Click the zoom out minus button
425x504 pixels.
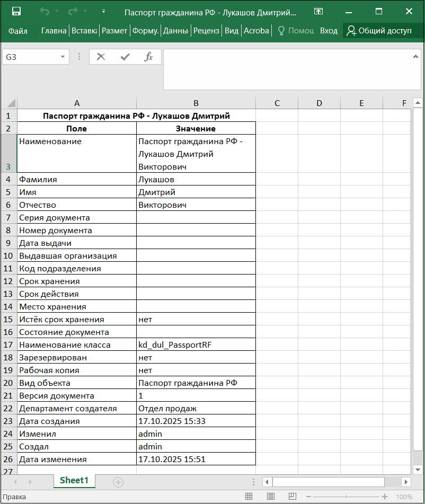tap(309, 497)
